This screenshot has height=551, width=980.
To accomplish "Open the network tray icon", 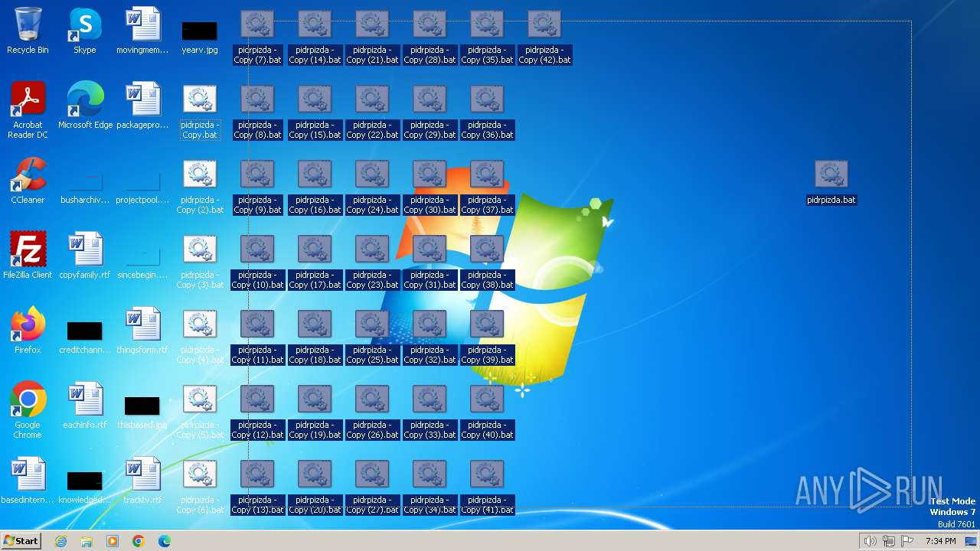I will pyautogui.click(x=889, y=541).
